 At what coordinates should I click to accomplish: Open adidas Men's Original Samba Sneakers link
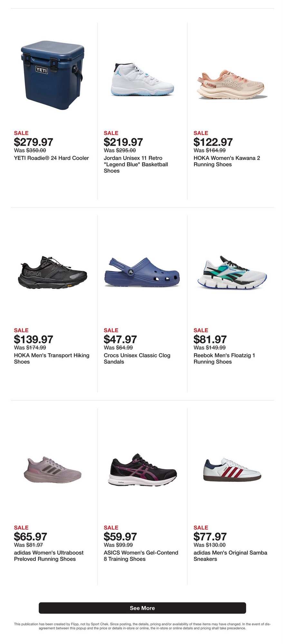click(230, 556)
